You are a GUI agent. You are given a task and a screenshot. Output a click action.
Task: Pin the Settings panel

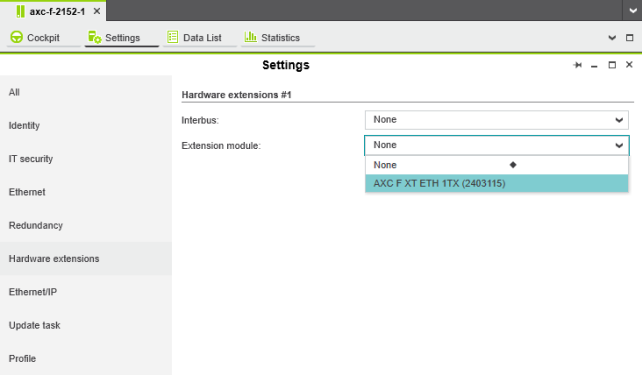pos(577,65)
